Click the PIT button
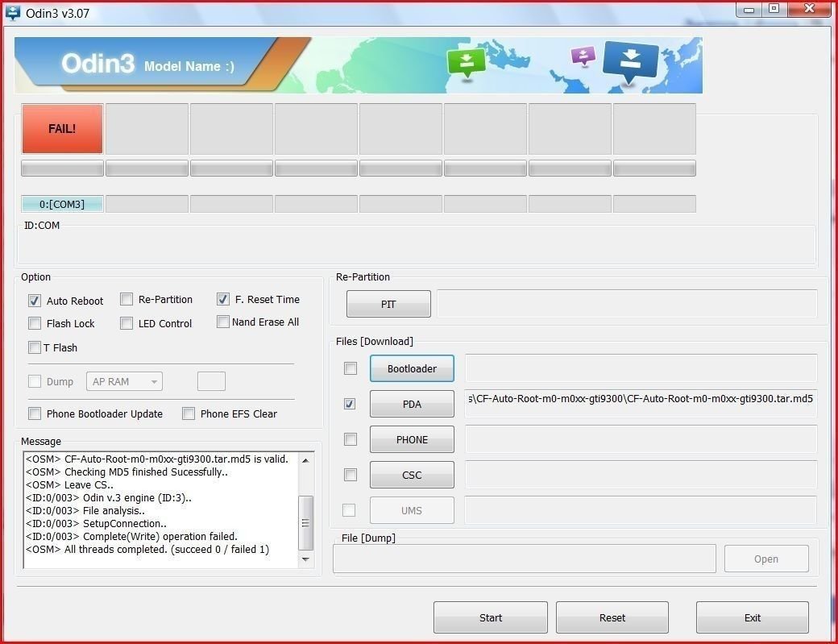This screenshot has height=644, width=838. pos(388,304)
